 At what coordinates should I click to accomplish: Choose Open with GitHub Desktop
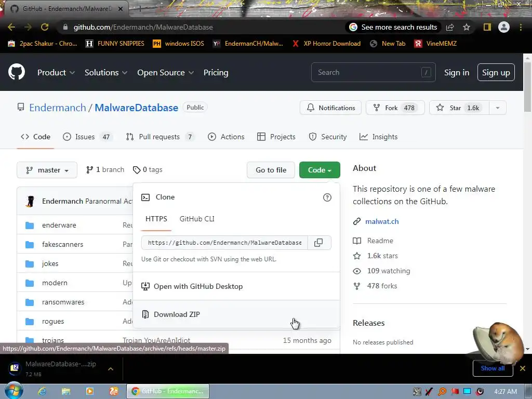(236, 286)
